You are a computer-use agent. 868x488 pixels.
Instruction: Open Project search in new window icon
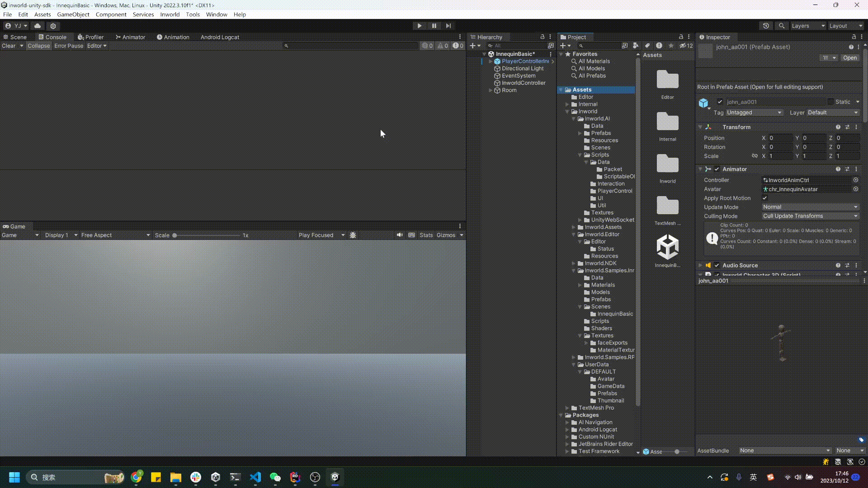(x=625, y=46)
